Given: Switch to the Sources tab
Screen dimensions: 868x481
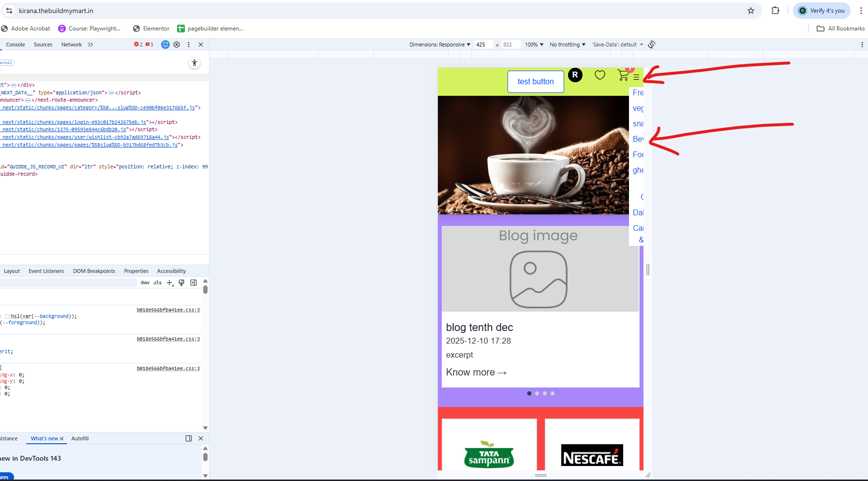Looking at the screenshot, I should [x=43, y=45].
